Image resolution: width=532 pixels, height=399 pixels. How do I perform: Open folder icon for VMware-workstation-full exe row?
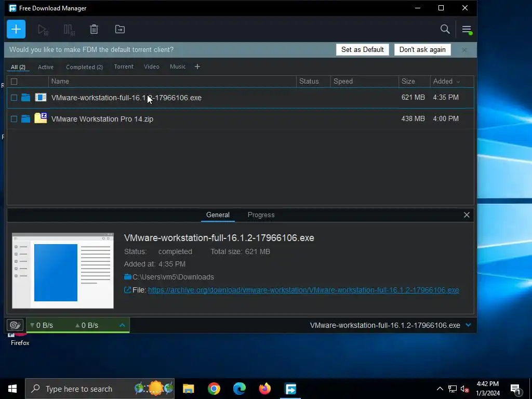click(26, 98)
